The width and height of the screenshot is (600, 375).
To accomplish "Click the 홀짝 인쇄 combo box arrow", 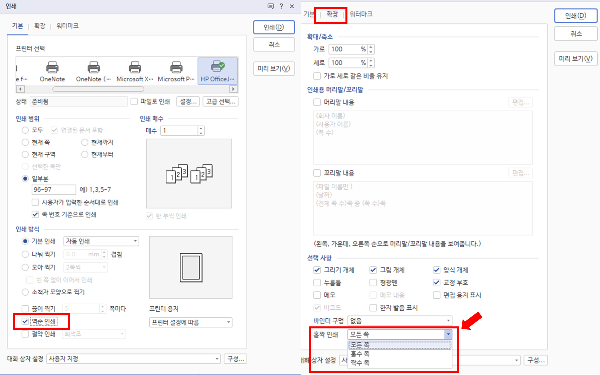I will [448, 334].
